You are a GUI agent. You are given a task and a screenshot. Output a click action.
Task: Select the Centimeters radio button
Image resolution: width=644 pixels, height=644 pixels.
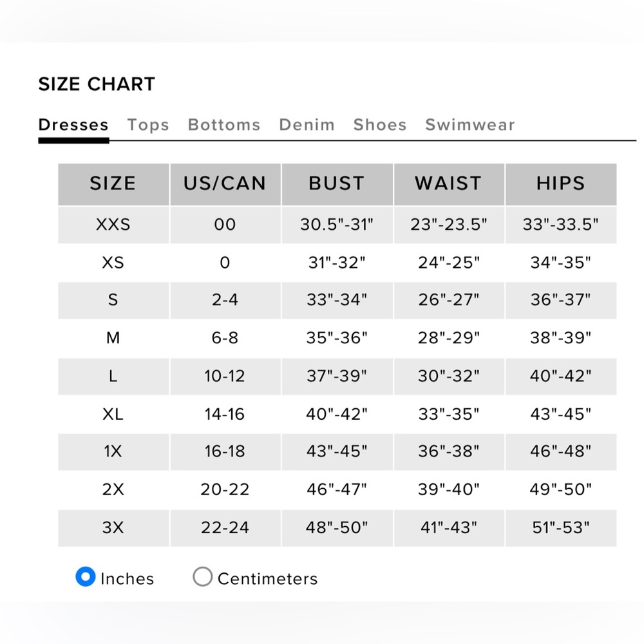click(x=202, y=576)
